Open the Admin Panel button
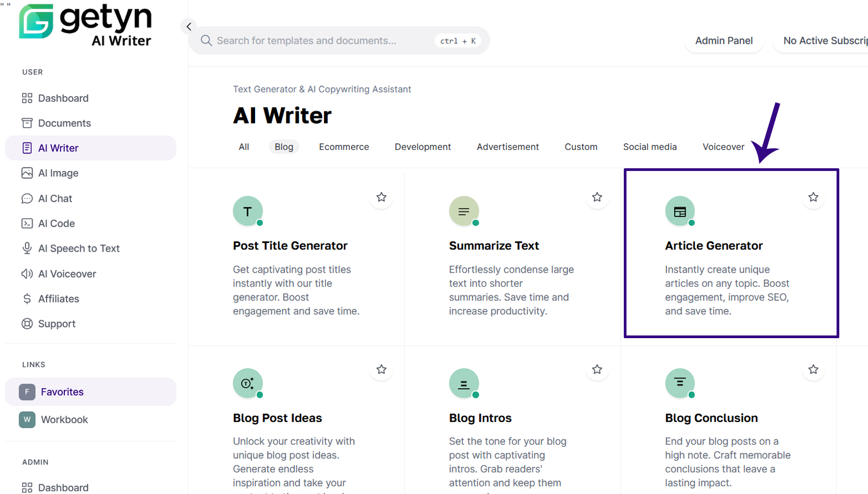 [724, 41]
